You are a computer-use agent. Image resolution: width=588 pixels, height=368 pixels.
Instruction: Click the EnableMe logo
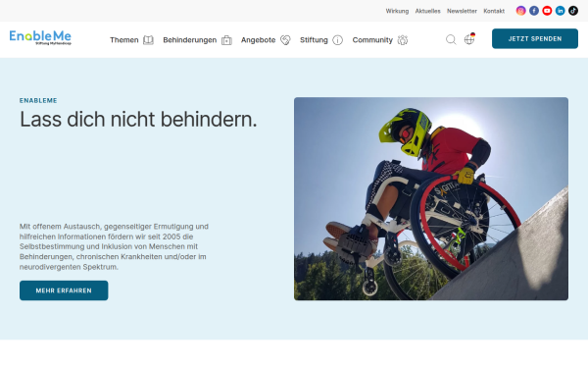click(40, 37)
